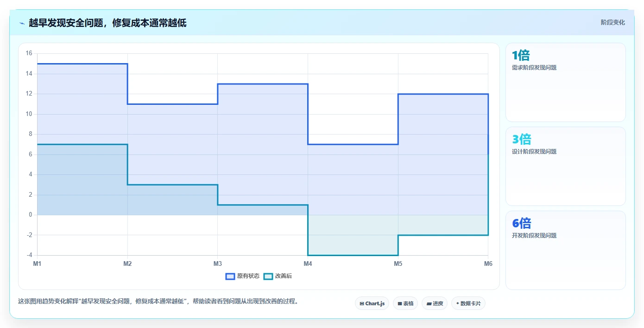Click the teal 改善后 legend color box
The image size is (644, 328).
tap(268, 276)
